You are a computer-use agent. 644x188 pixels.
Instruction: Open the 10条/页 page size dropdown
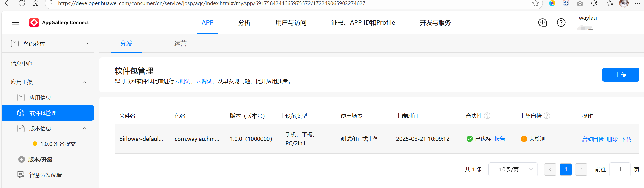pyautogui.click(x=513, y=169)
